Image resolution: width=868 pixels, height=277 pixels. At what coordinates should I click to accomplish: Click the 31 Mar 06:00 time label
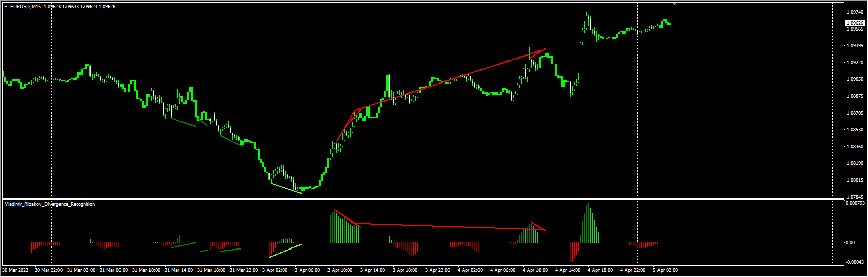113,270
